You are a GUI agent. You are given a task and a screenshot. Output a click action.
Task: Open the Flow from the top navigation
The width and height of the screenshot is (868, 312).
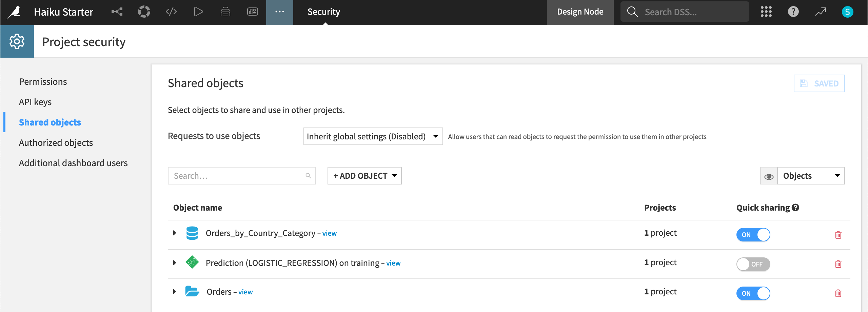[x=117, y=11]
